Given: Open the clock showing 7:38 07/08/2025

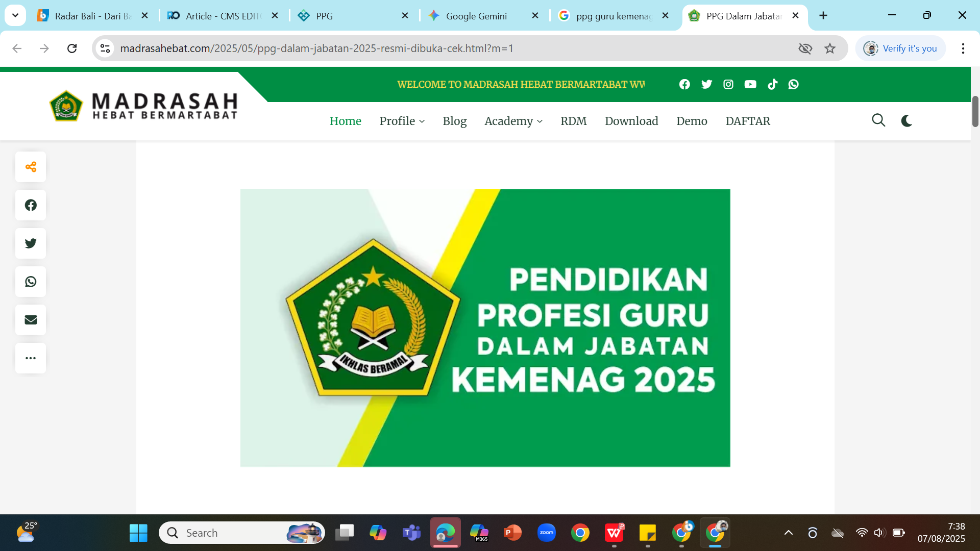Looking at the screenshot, I should [x=941, y=533].
